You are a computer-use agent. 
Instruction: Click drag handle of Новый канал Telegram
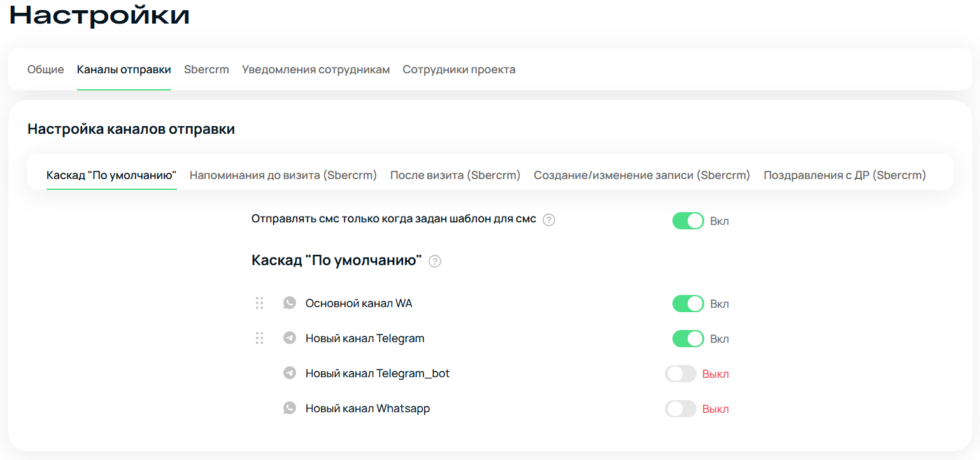coord(259,338)
